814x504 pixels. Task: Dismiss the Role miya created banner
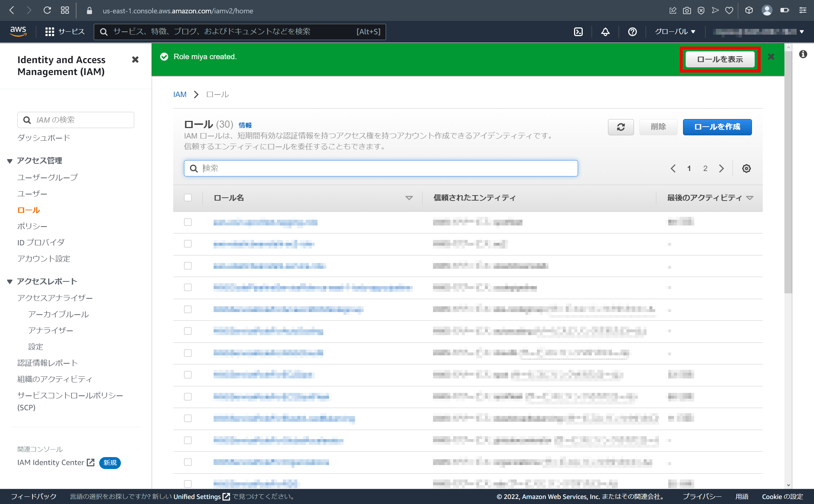pyautogui.click(x=771, y=57)
